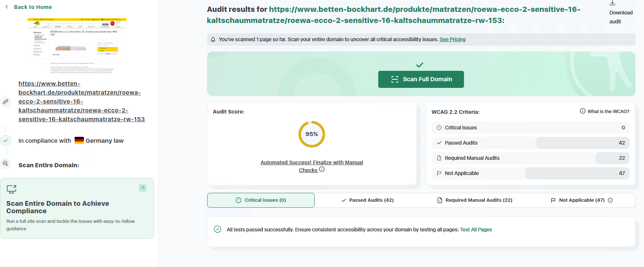This screenshot has height=267, width=644.
Task: Click the Test All Pages link
Action: point(476,230)
